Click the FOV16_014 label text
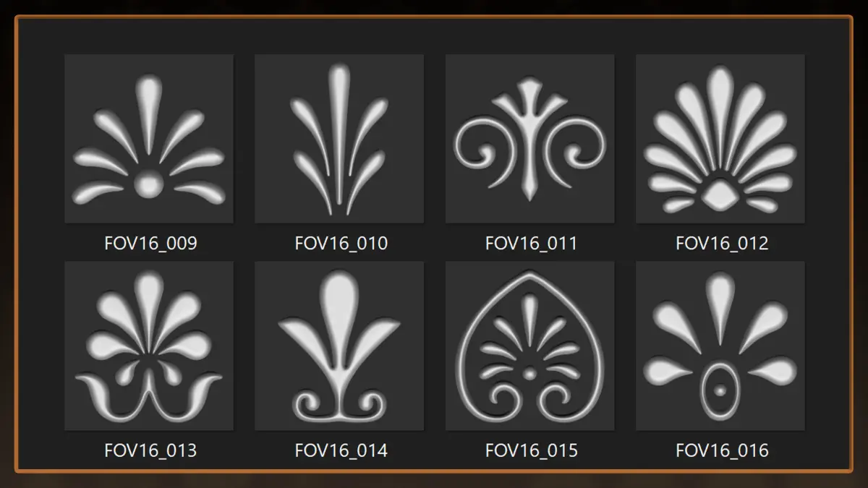 pyautogui.click(x=341, y=450)
